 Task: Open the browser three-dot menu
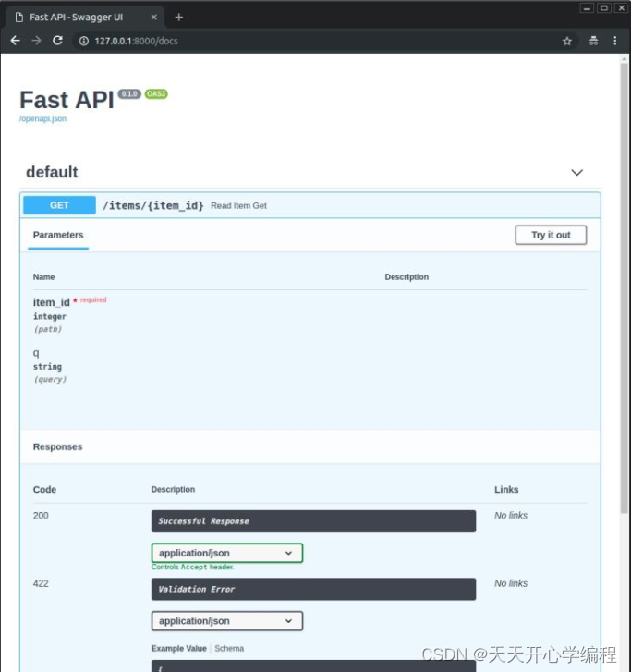coord(615,41)
